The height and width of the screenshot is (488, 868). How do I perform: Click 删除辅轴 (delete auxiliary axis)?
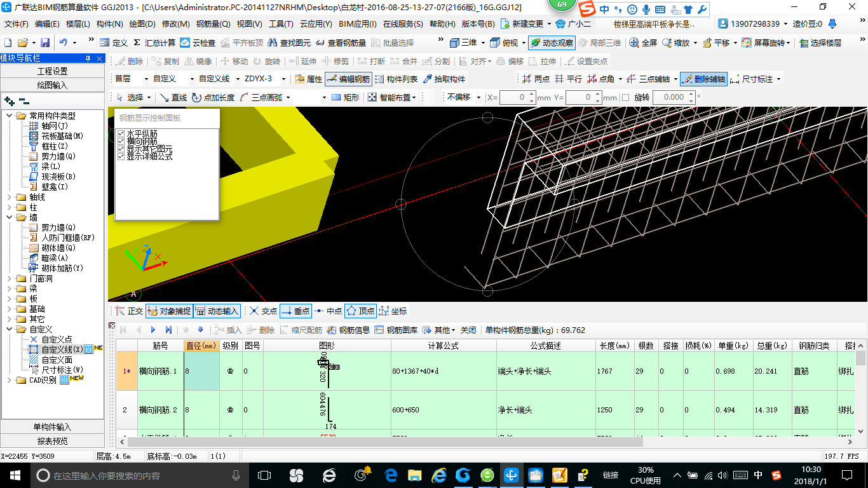[x=703, y=79]
